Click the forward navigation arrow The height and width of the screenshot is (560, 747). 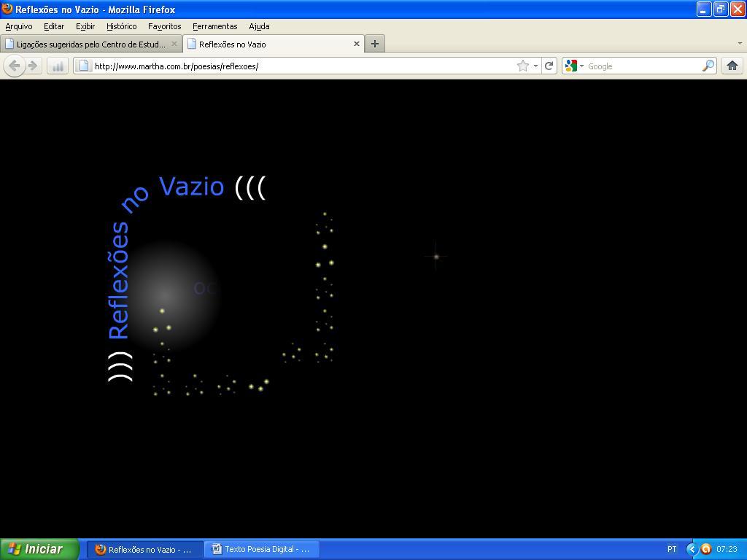point(34,66)
